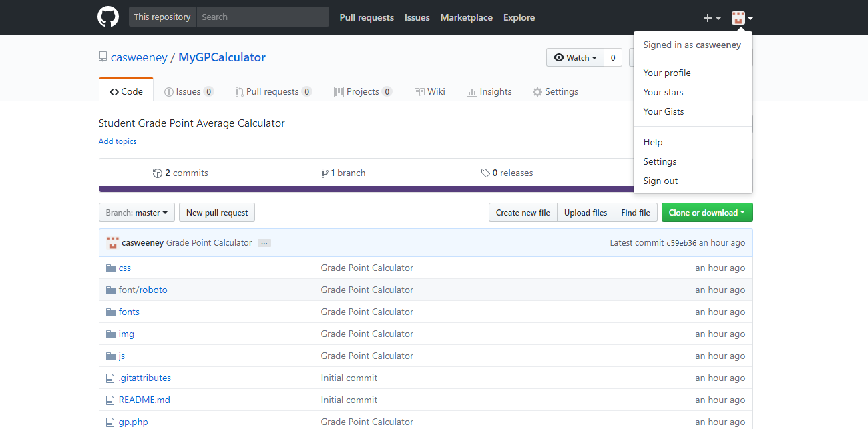
Task: Click the branch icon next to 1 branch
Action: (324, 173)
